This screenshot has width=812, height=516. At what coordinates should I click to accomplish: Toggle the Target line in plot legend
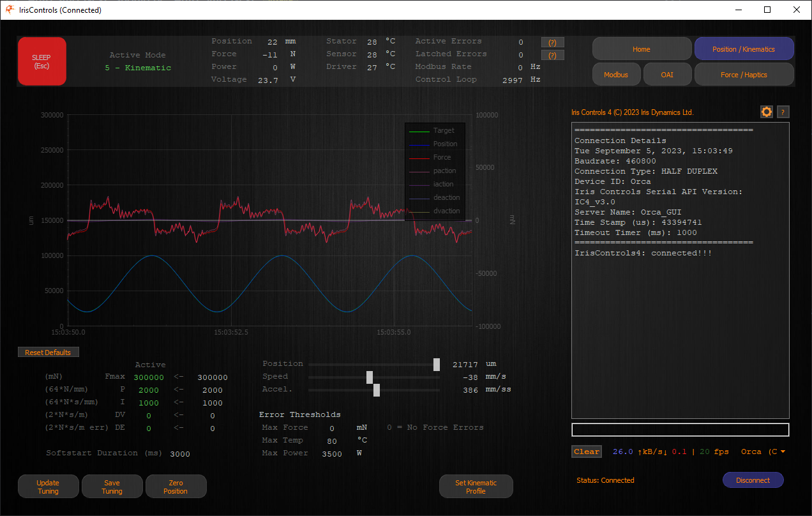[x=435, y=130]
